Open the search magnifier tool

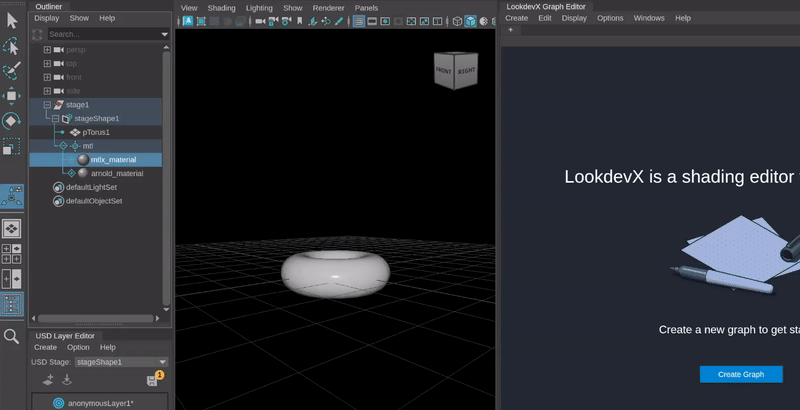11,336
